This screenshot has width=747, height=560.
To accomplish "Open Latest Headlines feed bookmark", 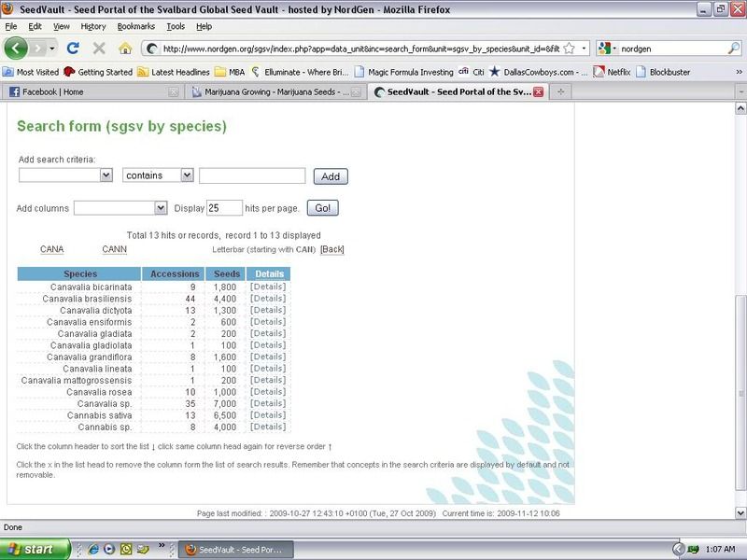I will click(174, 72).
